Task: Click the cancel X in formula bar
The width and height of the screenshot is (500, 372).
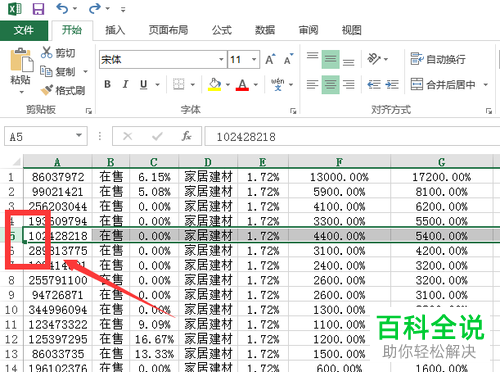Action: tap(127, 136)
